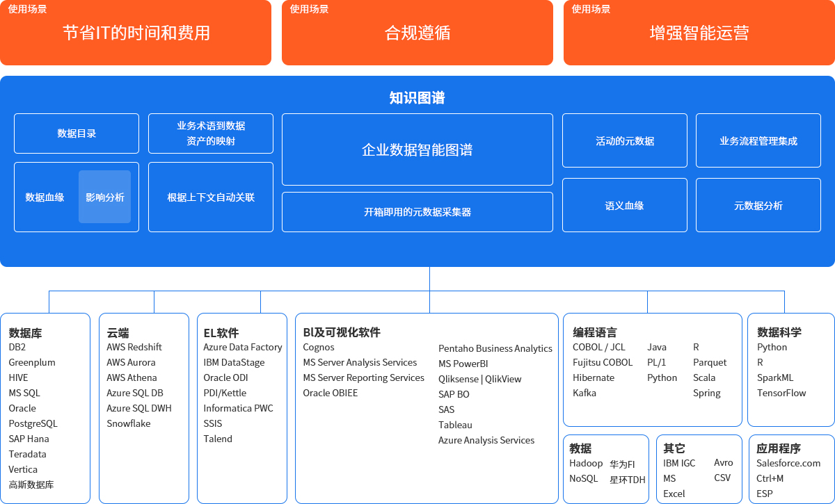Select MS PowerBI entry

click(x=463, y=364)
